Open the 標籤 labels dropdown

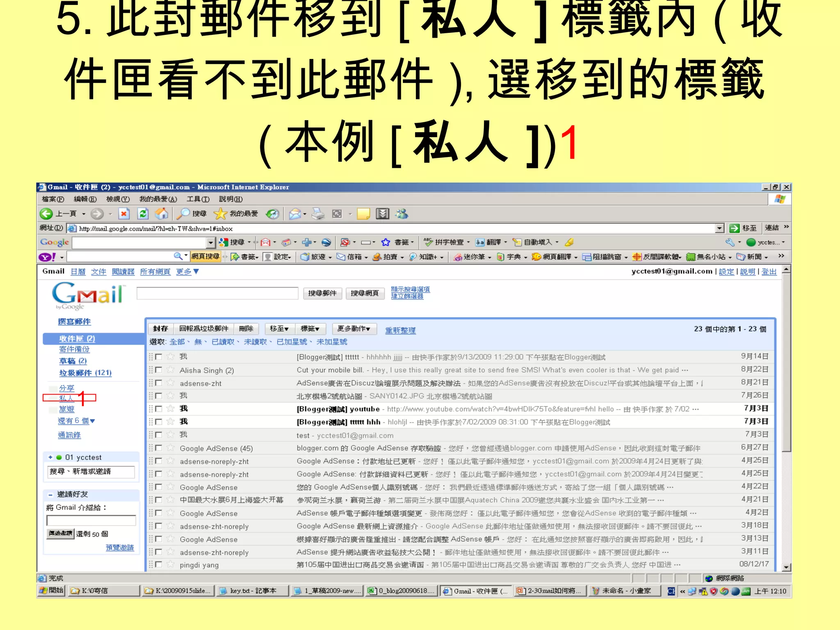[310, 329]
